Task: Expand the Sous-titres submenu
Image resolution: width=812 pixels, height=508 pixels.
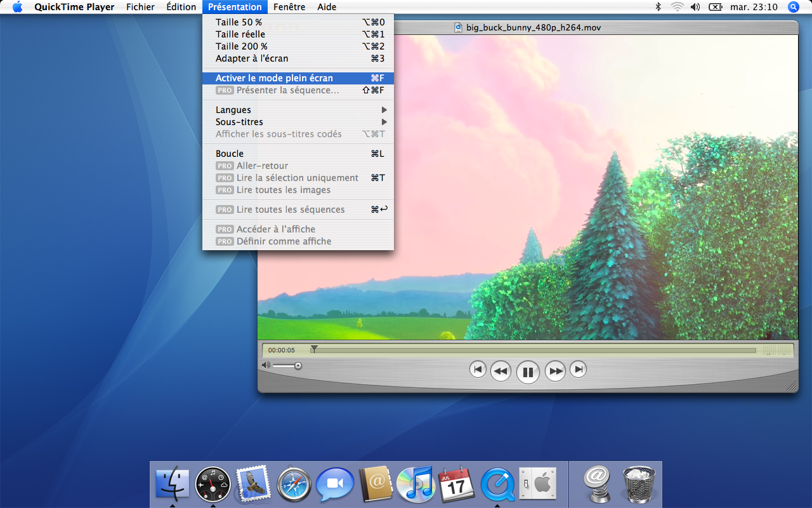Action: click(x=298, y=122)
